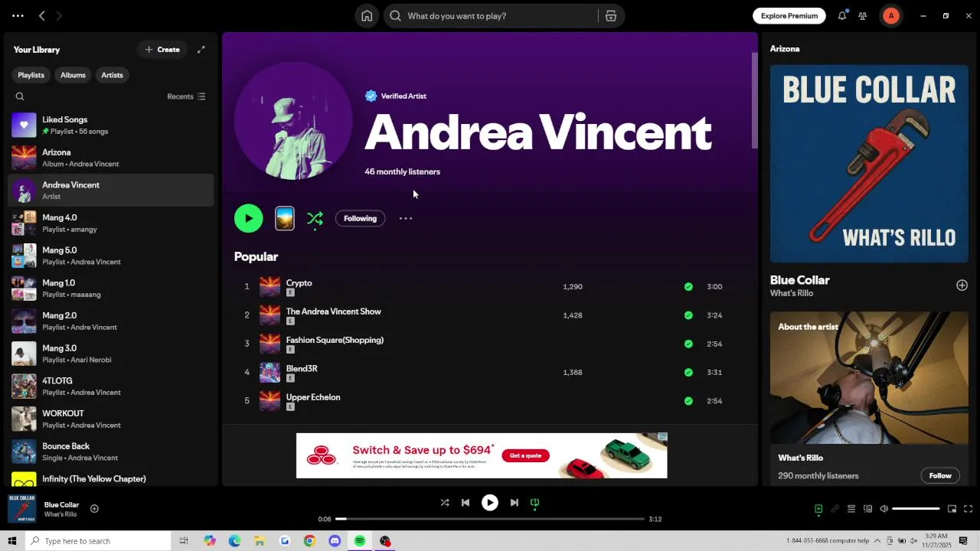Add Blue Collar to Liked Songs in side panel

point(962,285)
